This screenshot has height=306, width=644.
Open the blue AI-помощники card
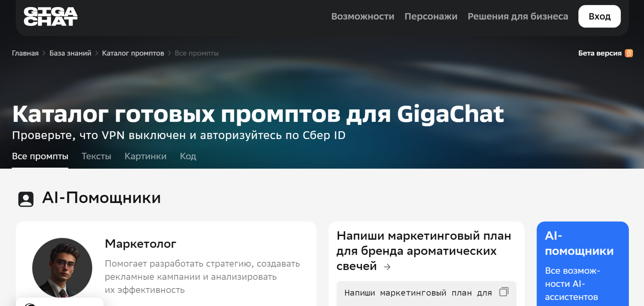click(582, 264)
